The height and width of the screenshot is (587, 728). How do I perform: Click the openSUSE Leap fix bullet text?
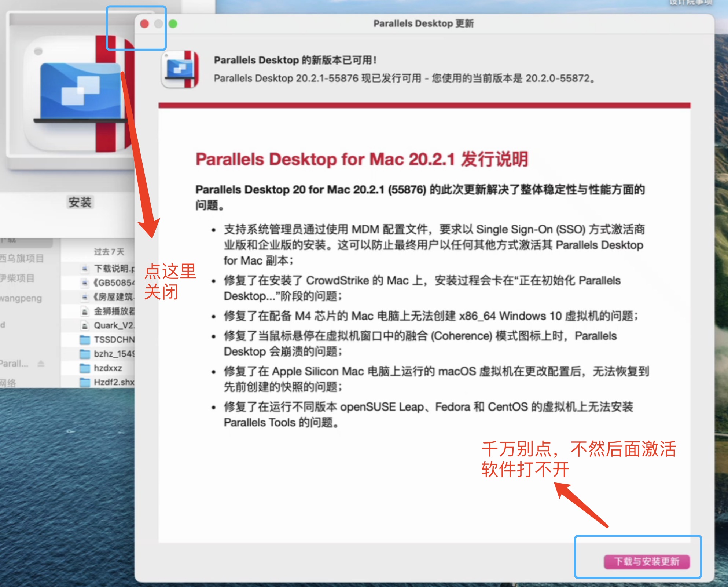pos(428,415)
